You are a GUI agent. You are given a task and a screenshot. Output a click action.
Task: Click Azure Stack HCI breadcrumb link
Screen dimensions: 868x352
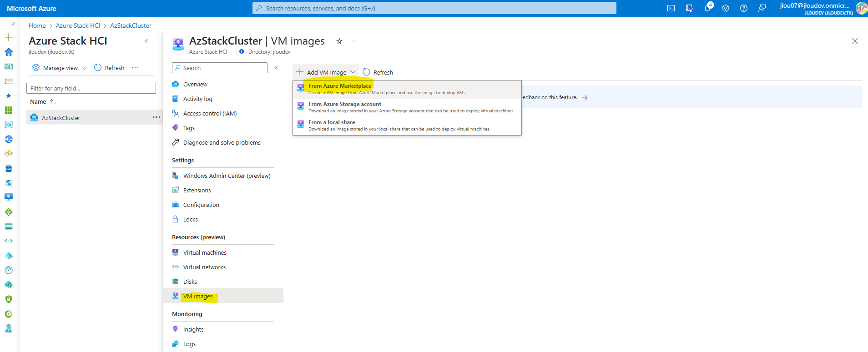click(x=78, y=25)
